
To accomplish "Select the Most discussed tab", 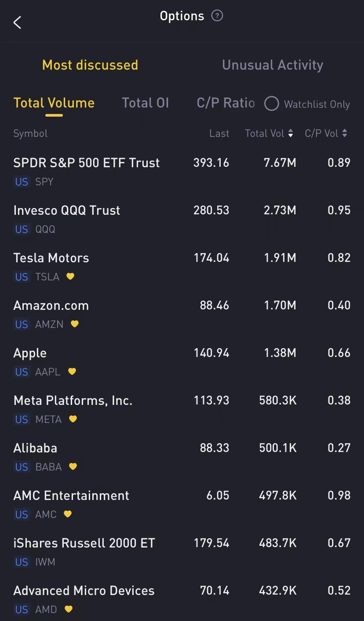I will (x=90, y=65).
